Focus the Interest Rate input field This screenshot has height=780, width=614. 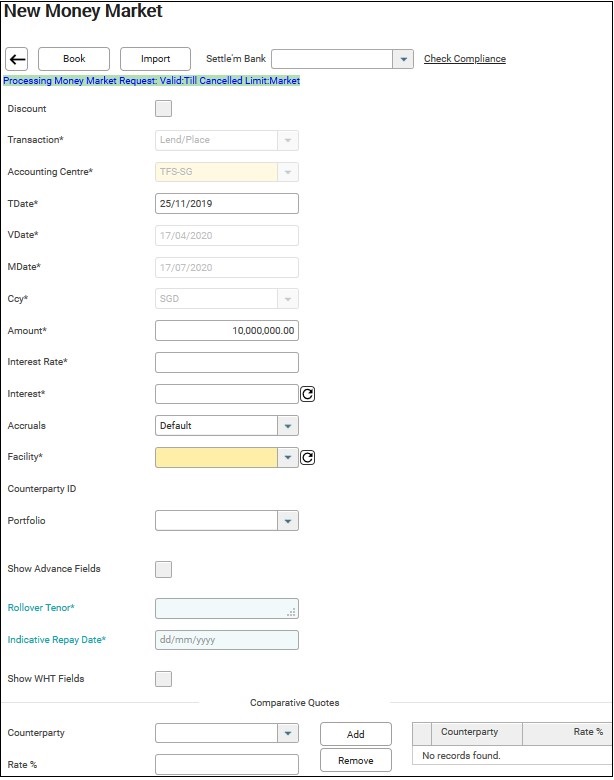pos(227,362)
